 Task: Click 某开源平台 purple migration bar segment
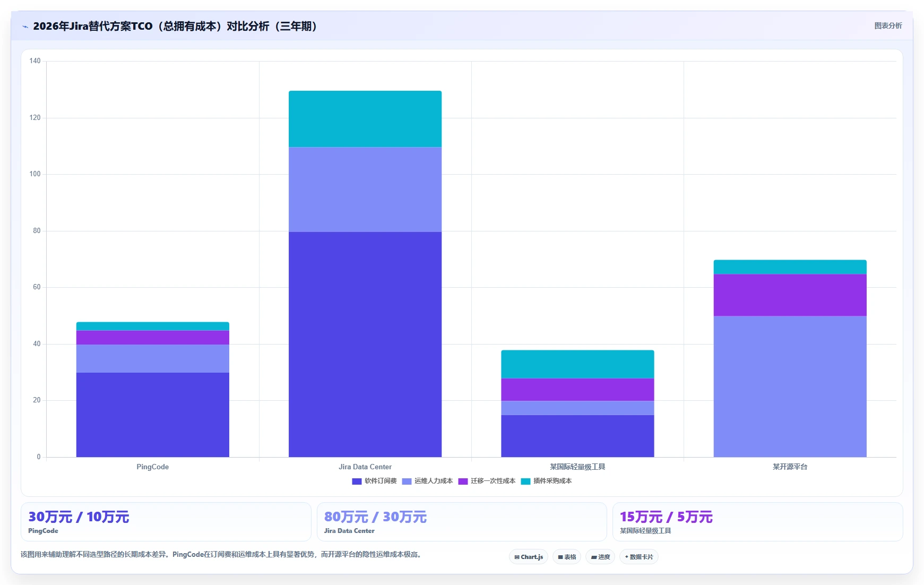point(790,295)
